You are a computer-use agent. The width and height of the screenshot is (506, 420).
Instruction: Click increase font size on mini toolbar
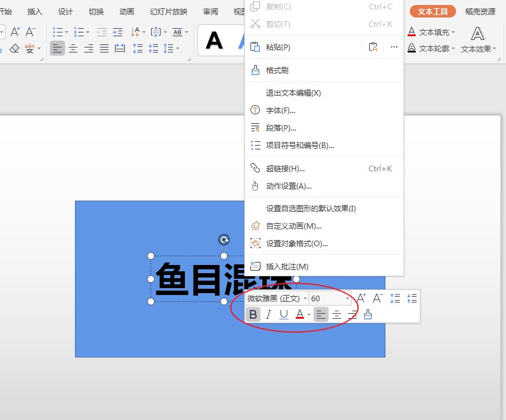pyautogui.click(x=360, y=298)
